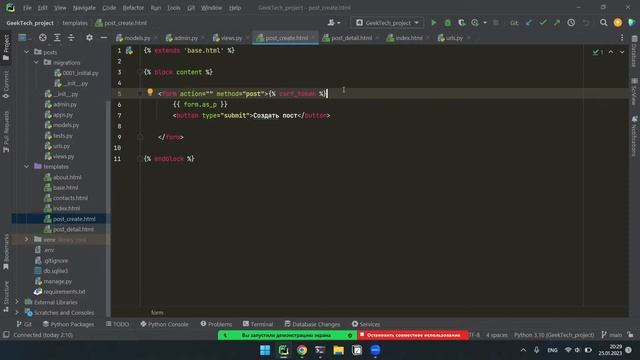The width and height of the screenshot is (640, 360).
Task: Open the inspections checkmark widget
Action: coord(598,52)
